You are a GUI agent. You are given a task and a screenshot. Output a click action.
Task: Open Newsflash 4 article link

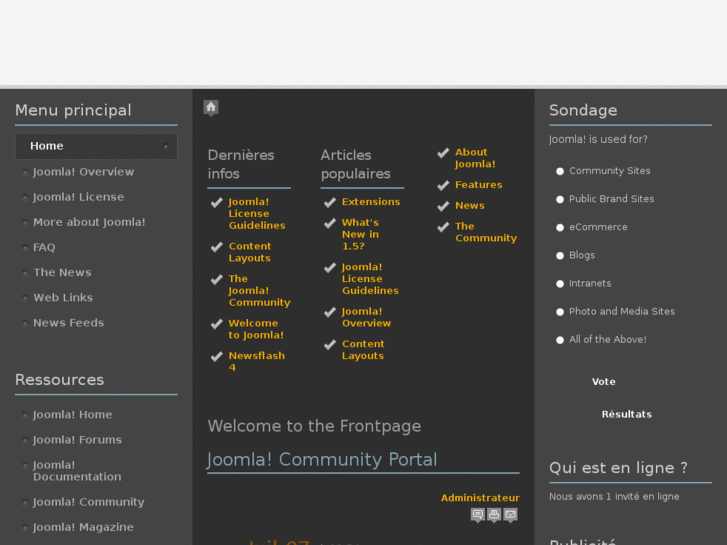click(x=256, y=361)
